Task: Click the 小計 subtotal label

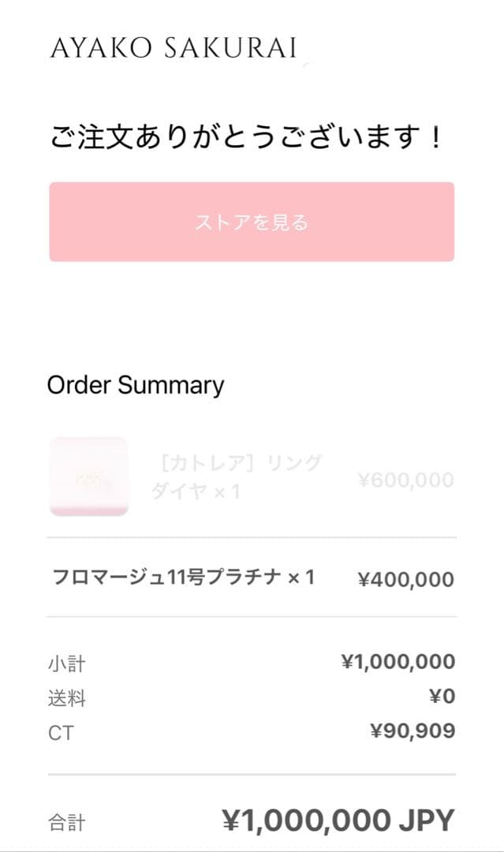Action: point(66,663)
